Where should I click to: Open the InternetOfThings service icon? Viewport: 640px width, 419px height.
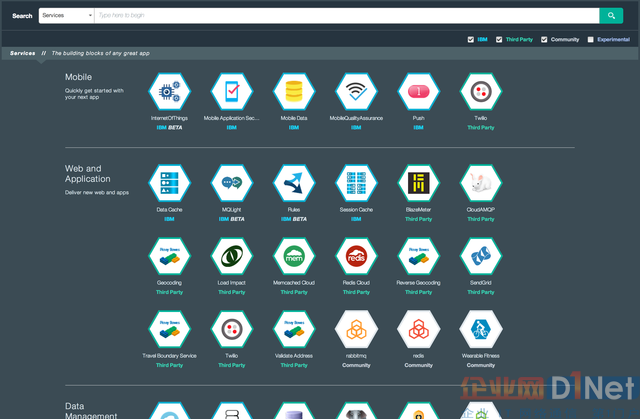[169, 91]
